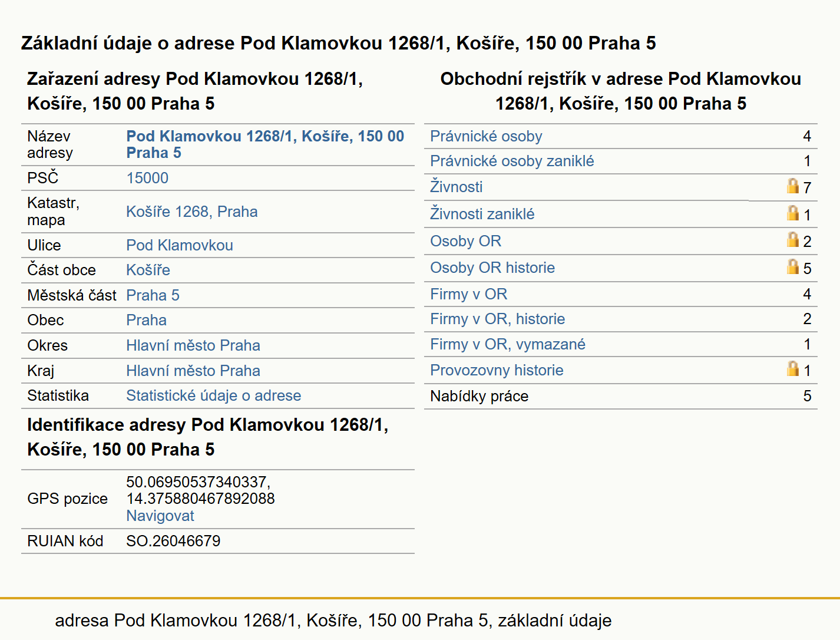840x640 pixels.
Task: Click lock icon in Osoby OR historie row
Action: (793, 266)
